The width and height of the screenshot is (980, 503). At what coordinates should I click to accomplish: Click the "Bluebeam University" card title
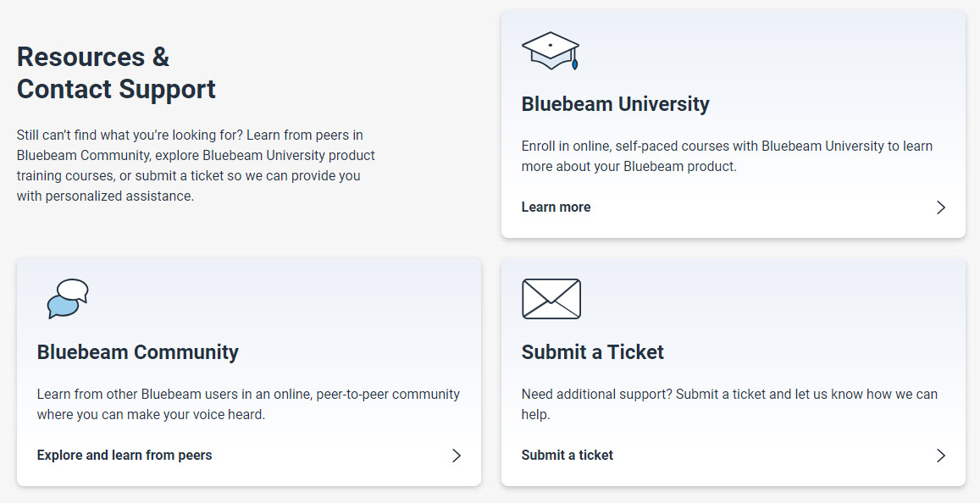tap(615, 103)
